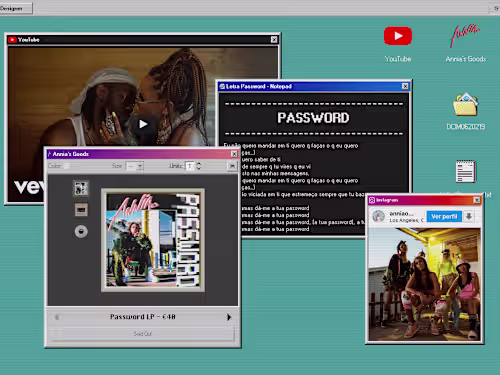The width and height of the screenshot is (500, 375).
Task: Select the second product thumbnail
Action: 81,210
